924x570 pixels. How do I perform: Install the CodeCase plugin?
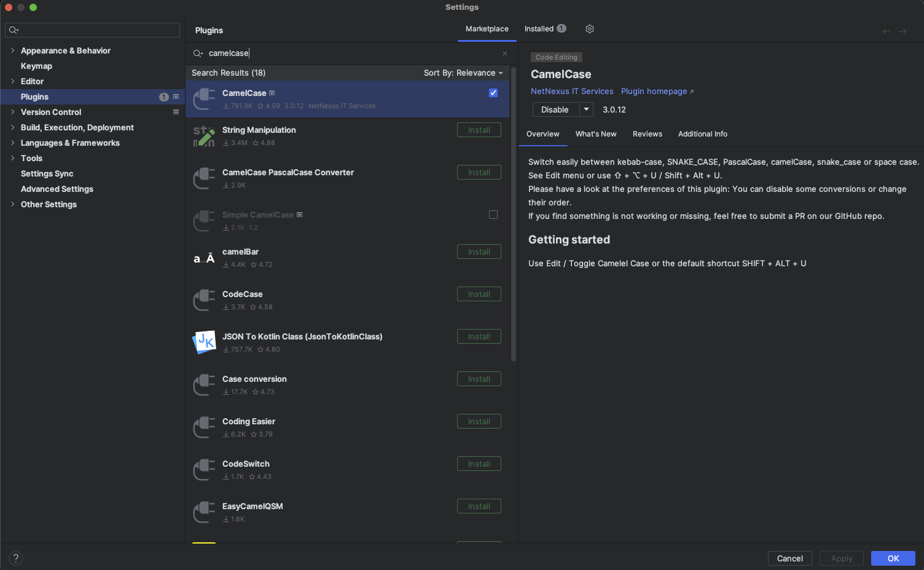point(479,294)
